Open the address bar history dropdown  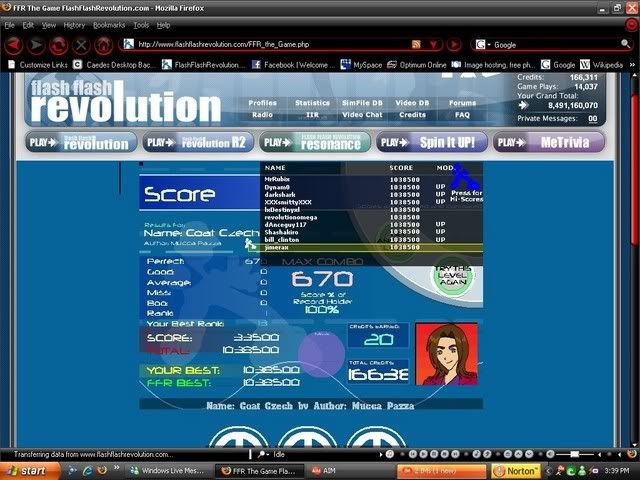[x=432, y=45]
